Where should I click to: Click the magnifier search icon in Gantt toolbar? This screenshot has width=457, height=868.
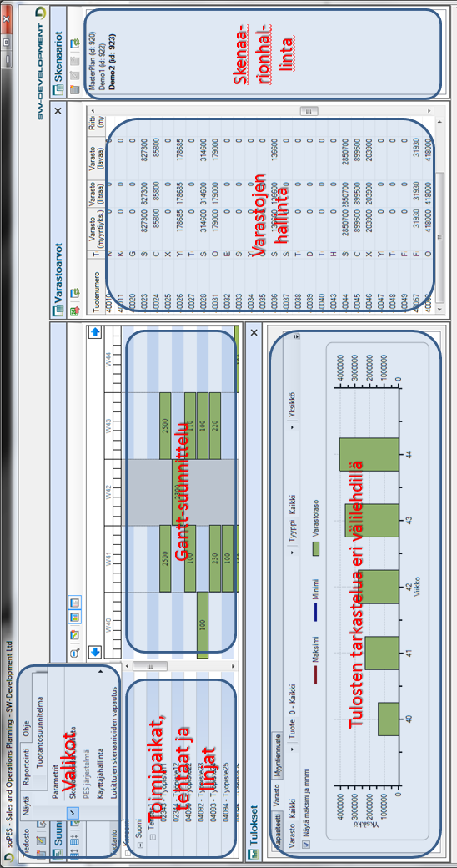[x=74, y=652]
